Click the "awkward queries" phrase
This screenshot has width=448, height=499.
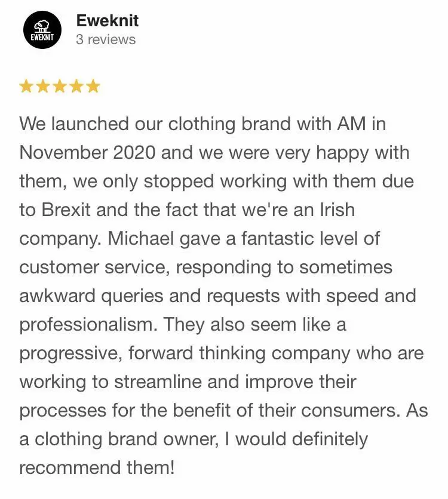tap(91, 296)
